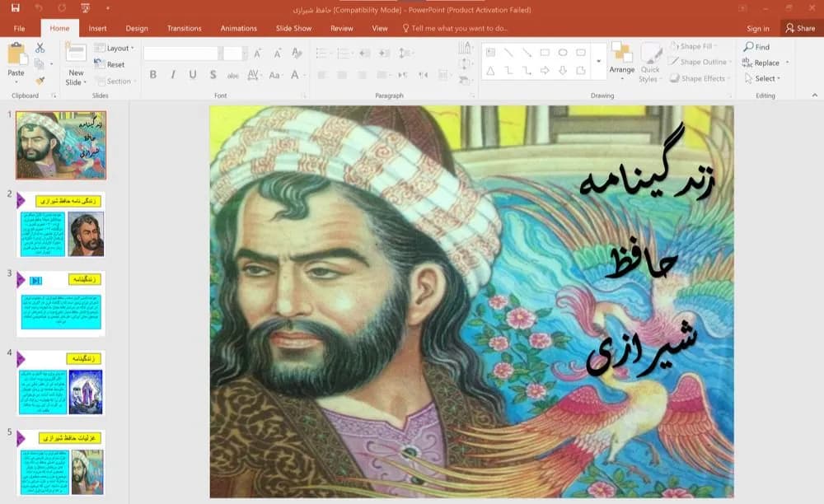Viewport: 824px width, 504px height.
Task: Select the Rectangle shape in gallery
Action: (x=545, y=53)
